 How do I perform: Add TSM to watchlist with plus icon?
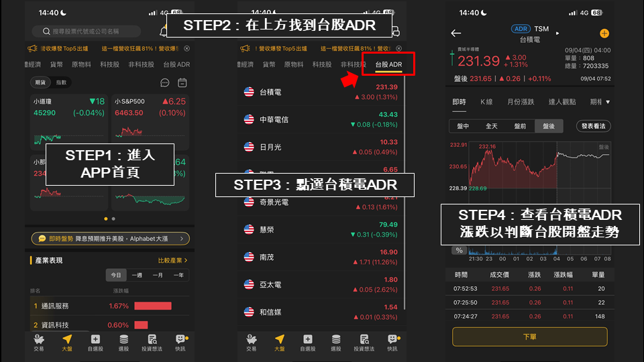click(604, 34)
